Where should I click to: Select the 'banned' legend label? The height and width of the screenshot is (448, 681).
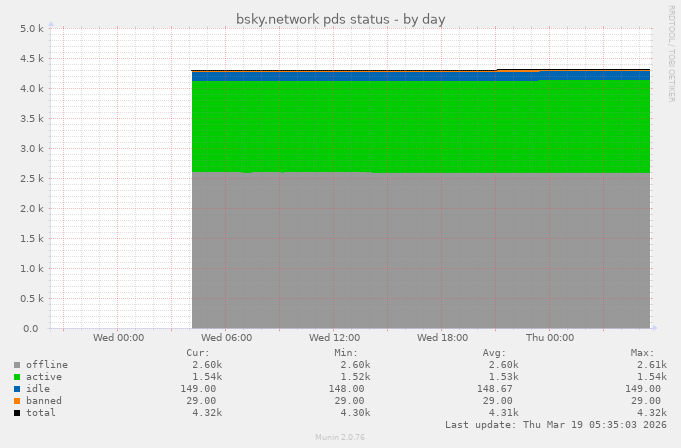44,401
